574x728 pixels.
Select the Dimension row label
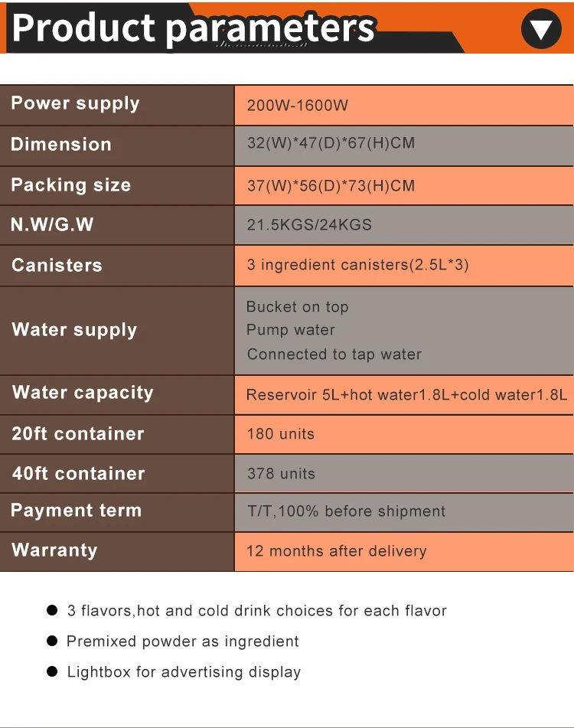point(61,144)
